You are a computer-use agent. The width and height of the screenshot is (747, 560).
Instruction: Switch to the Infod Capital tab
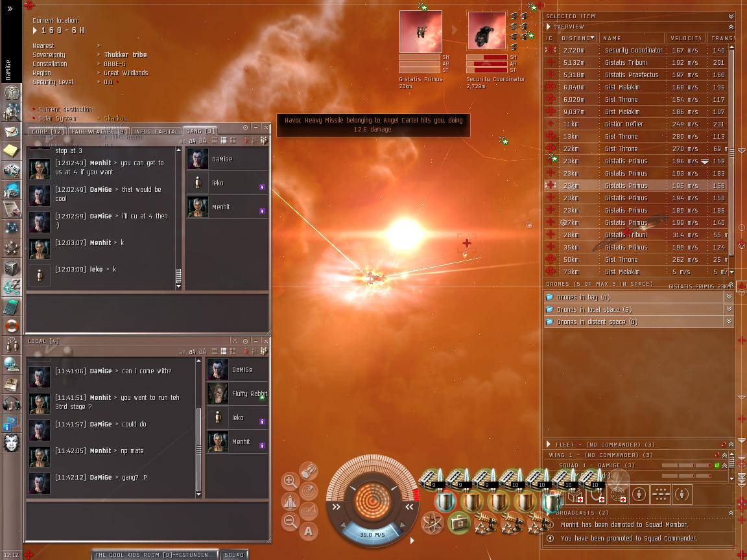click(x=156, y=132)
